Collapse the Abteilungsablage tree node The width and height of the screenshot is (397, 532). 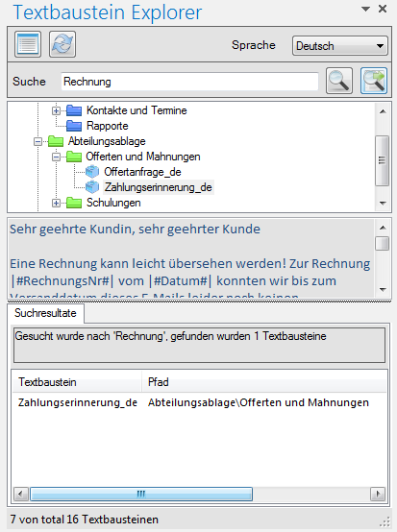click(x=37, y=141)
